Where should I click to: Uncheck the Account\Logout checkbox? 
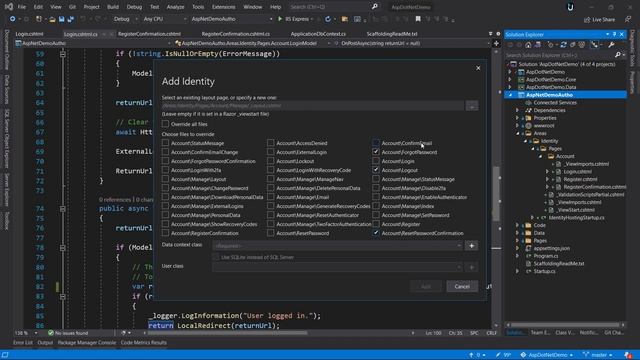coord(376,170)
